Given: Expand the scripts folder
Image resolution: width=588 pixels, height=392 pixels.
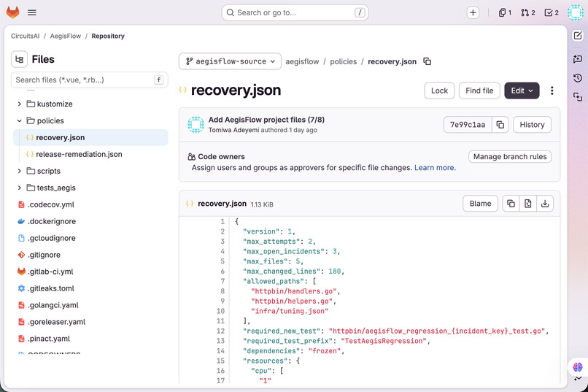Looking at the screenshot, I should click(x=20, y=171).
